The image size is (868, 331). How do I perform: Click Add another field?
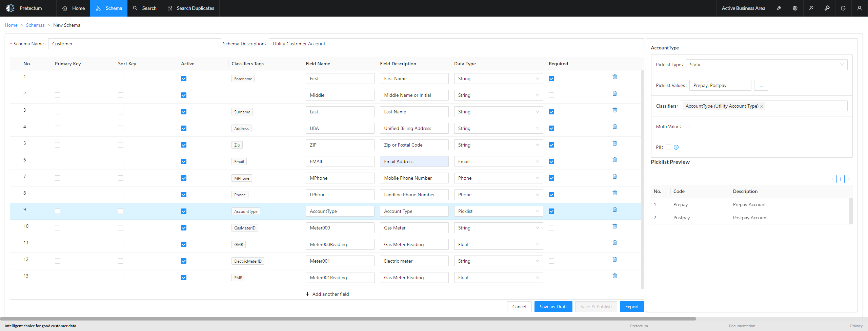327,294
